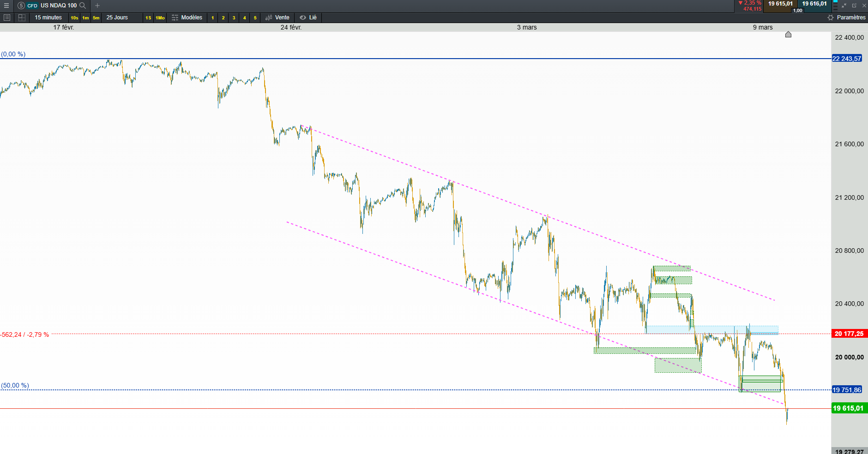Image resolution: width=868 pixels, height=454 pixels.
Task: Open the list panel icon
Action: coord(7,18)
